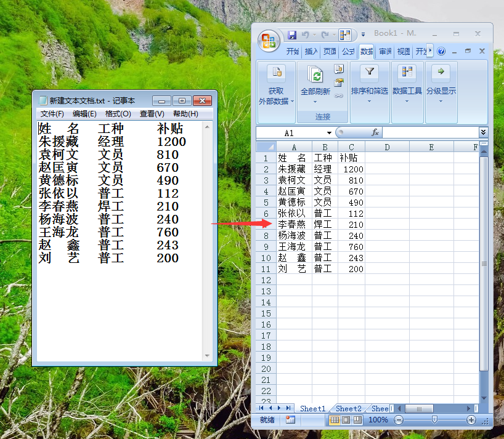
Task: Click the zoom slider handle
Action: pos(434,420)
